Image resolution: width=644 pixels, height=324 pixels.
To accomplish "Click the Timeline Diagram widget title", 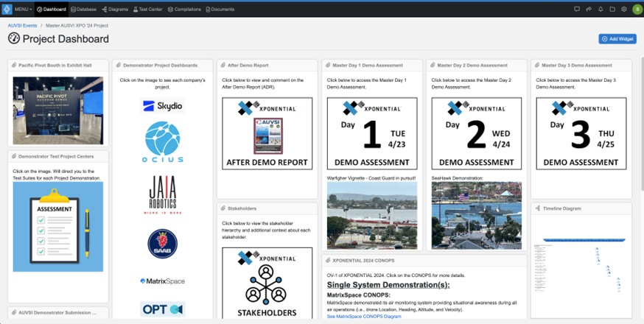I will [x=561, y=208].
